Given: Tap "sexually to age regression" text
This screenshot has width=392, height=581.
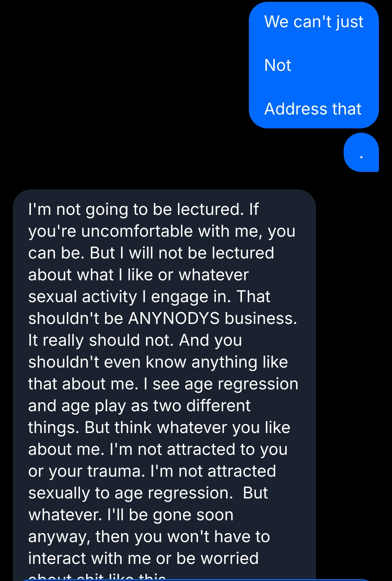Looking at the screenshot, I should click(130, 493).
